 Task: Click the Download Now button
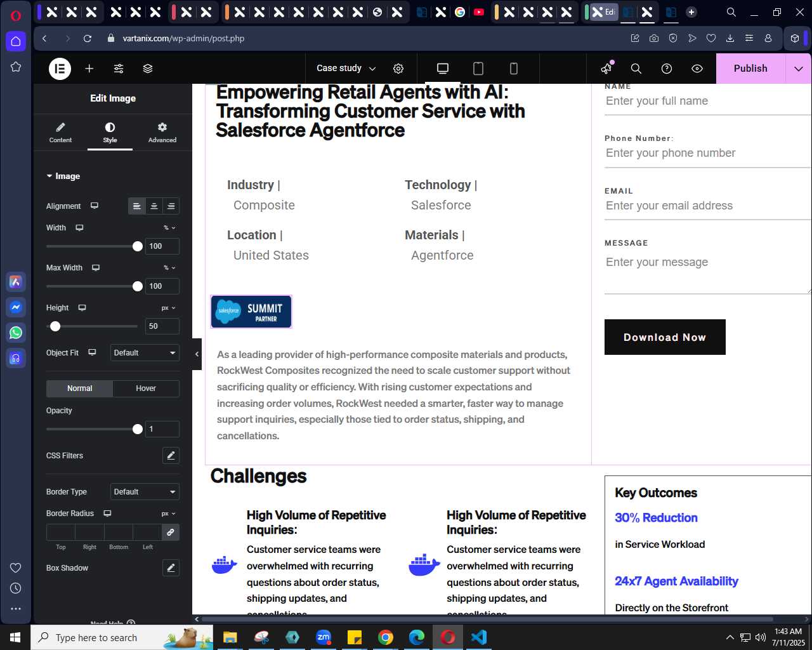pos(665,337)
